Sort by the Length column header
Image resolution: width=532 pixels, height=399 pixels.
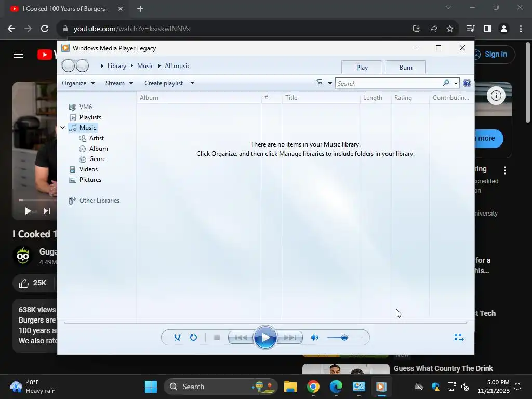[375, 98]
